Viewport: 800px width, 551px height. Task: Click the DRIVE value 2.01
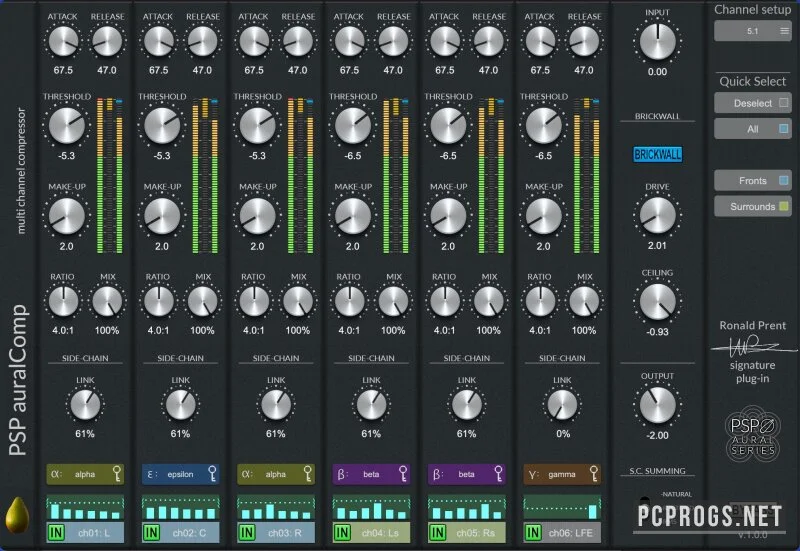pos(657,245)
